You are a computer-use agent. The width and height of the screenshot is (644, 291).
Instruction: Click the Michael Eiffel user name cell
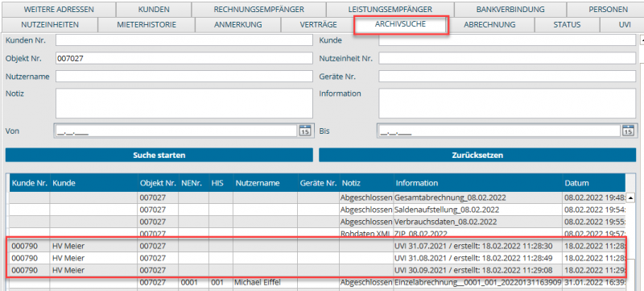pos(266,282)
